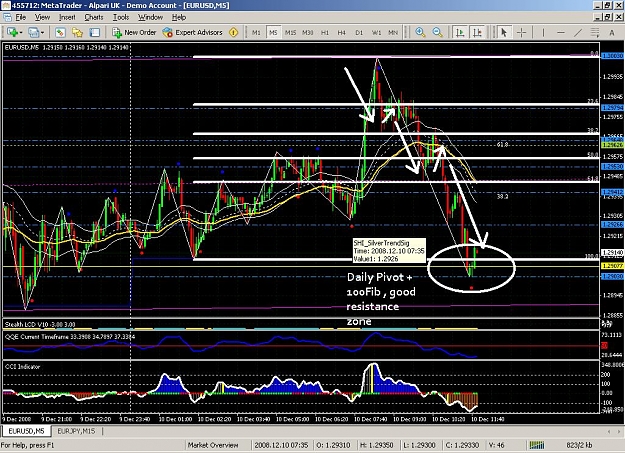625x453 pixels.
Task: Click the 823/2 kb traffic indicator
Action: (x=579, y=445)
